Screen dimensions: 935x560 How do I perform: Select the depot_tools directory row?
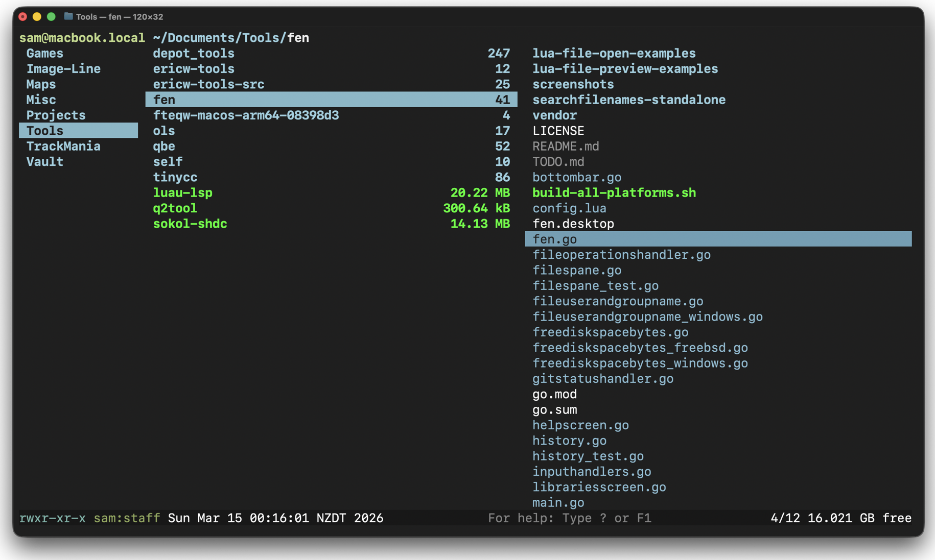[331, 53]
